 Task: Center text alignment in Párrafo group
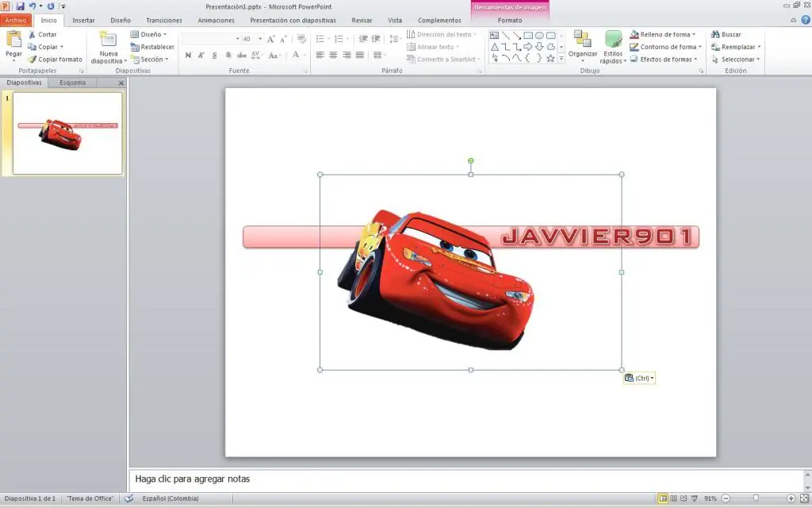333,55
